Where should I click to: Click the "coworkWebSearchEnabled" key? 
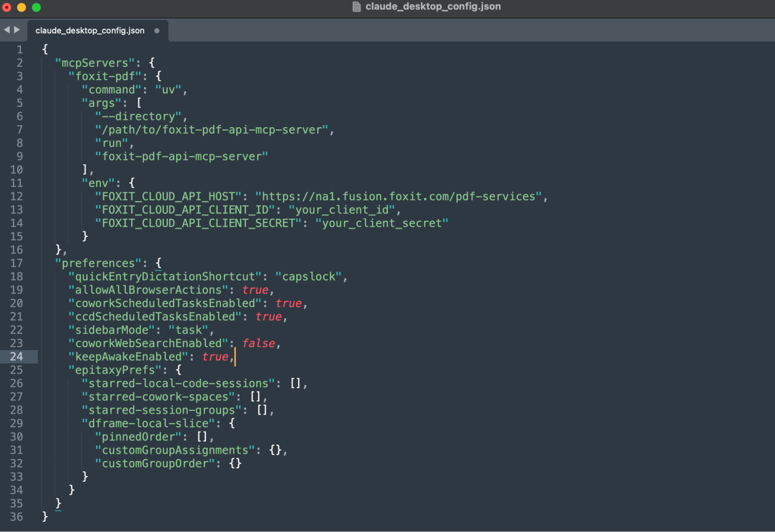[148, 343]
